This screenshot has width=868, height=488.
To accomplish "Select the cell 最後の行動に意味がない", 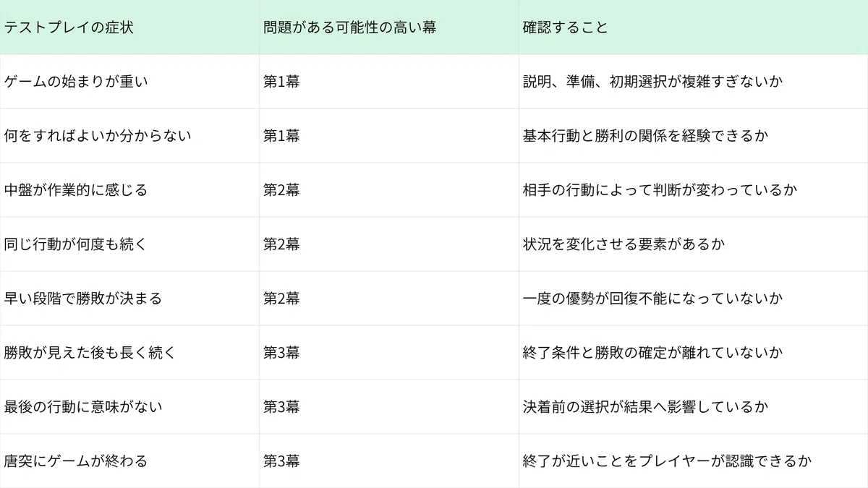I will [x=129, y=407].
